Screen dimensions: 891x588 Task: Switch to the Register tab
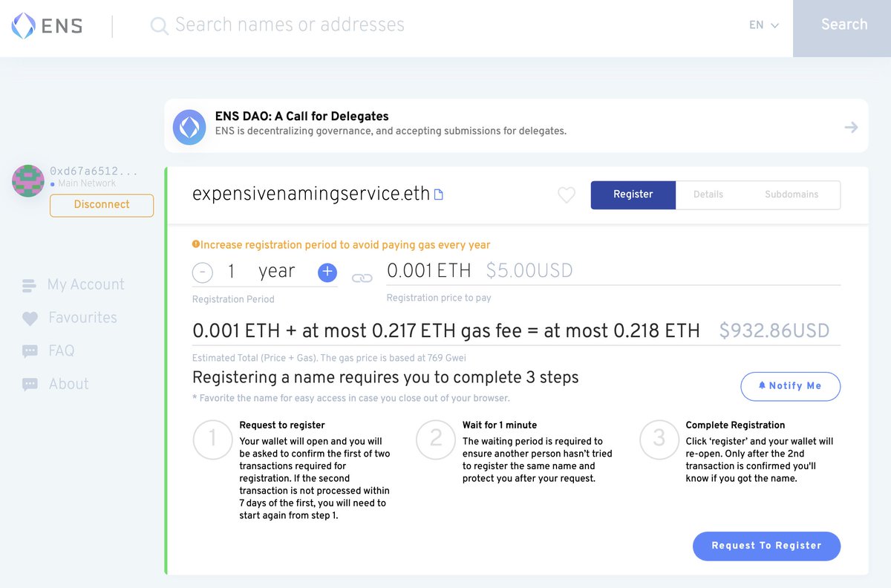(633, 195)
